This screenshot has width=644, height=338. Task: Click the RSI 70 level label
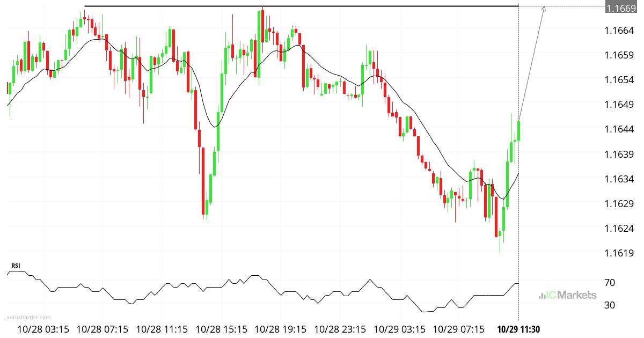(x=610, y=282)
